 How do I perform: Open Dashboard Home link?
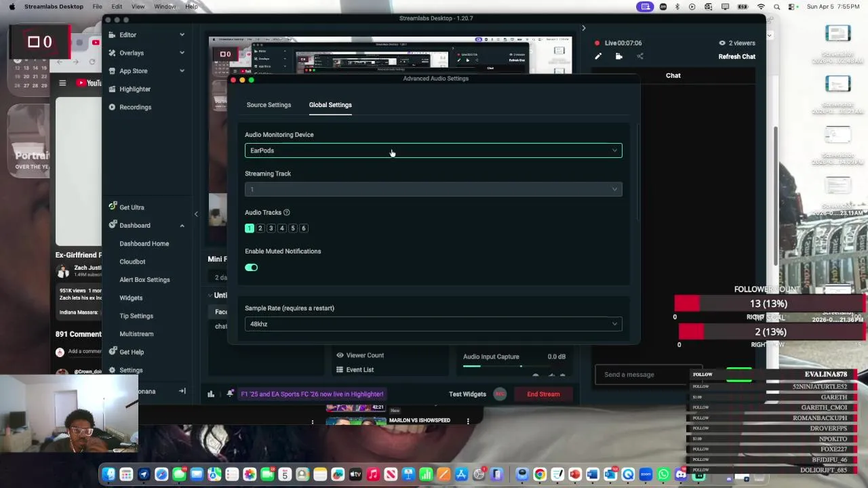pyautogui.click(x=144, y=243)
